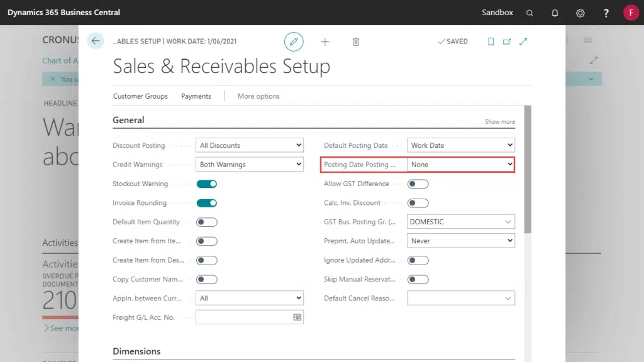Screen dimensions: 644x362
Task: Open the Payments menu
Action: [x=196, y=96]
